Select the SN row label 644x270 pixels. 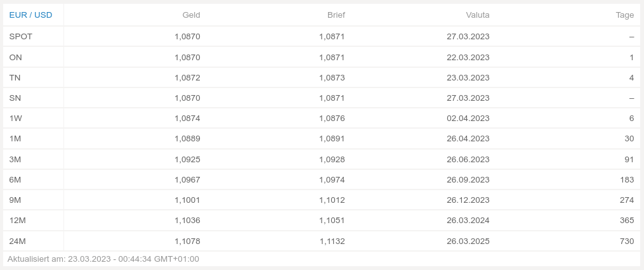[16, 98]
